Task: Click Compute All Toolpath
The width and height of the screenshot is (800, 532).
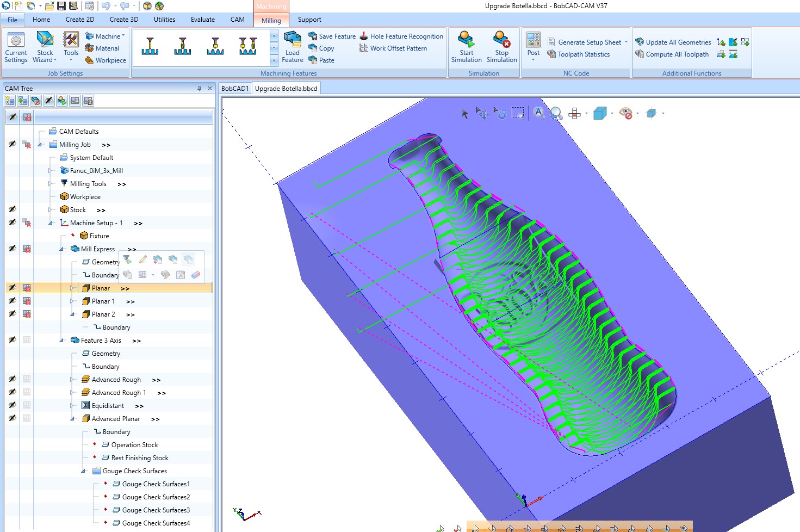Action: pos(672,54)
